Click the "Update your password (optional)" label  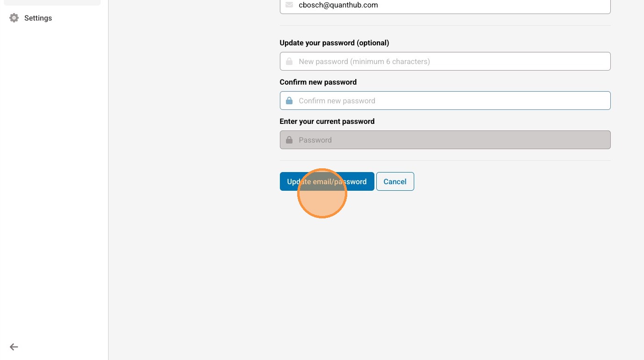point(334,43)
